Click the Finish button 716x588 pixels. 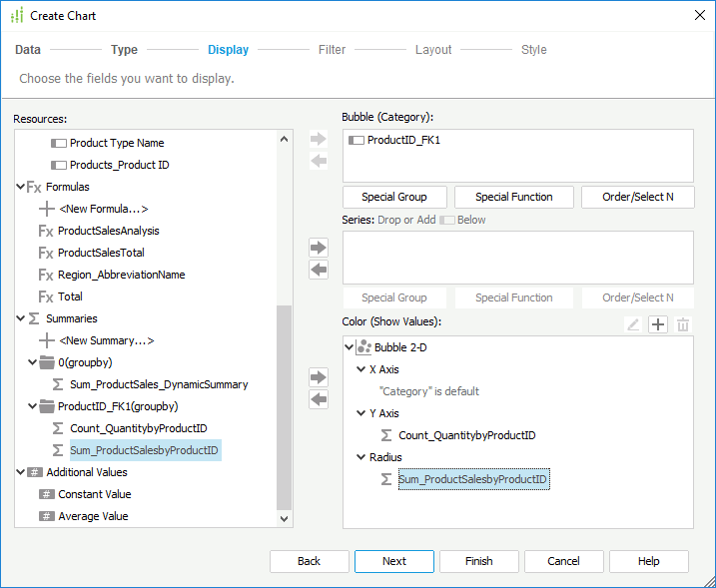pos(478,561)
